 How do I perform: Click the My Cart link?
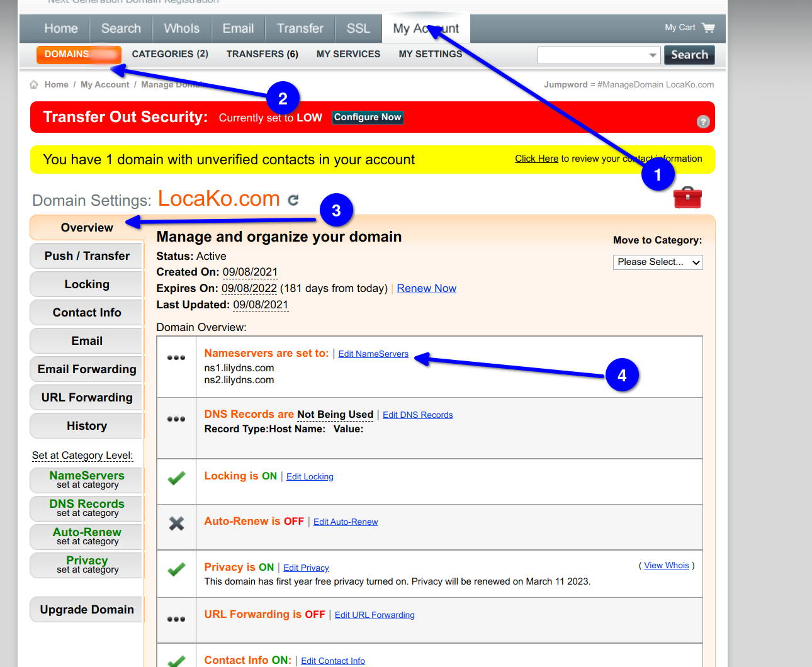(680, 27)
